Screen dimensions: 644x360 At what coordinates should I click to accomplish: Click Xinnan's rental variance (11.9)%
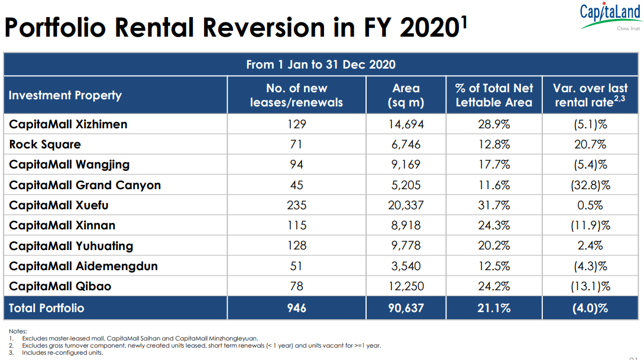point(590,225)
